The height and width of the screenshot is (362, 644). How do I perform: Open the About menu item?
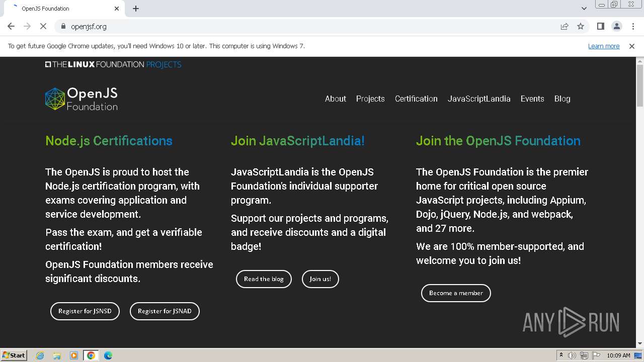(336, 99)
